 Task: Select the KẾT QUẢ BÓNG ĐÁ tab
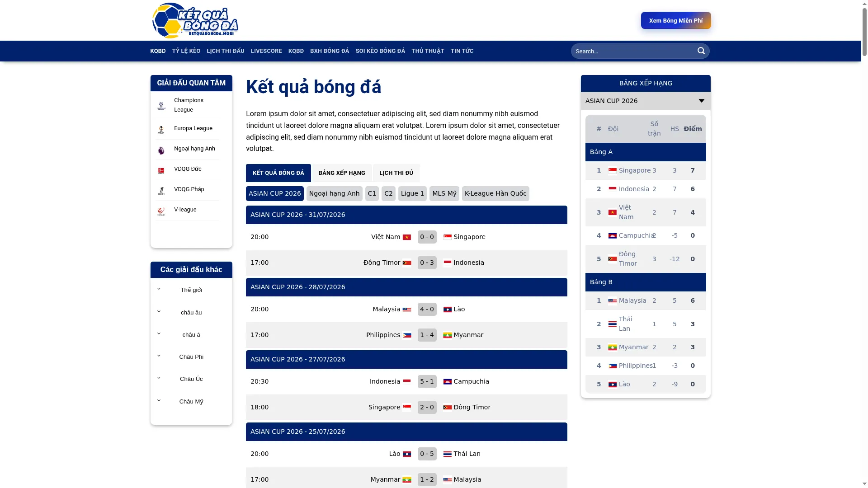point(278,173)
